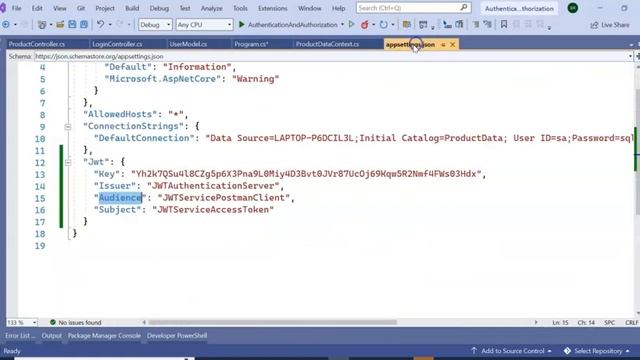
Task: Open the Hot Reload options dropdown arrow
Action: 373,25
